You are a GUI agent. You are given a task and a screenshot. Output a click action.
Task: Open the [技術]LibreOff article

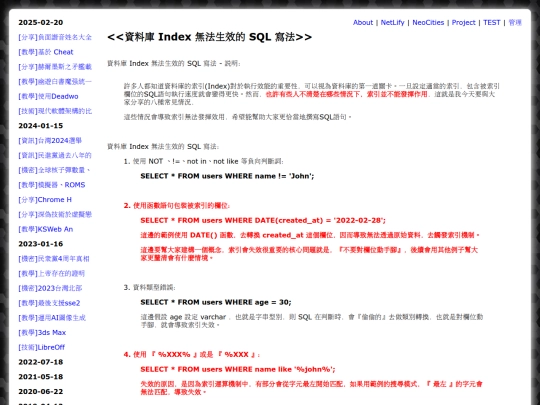pos(42,347)
